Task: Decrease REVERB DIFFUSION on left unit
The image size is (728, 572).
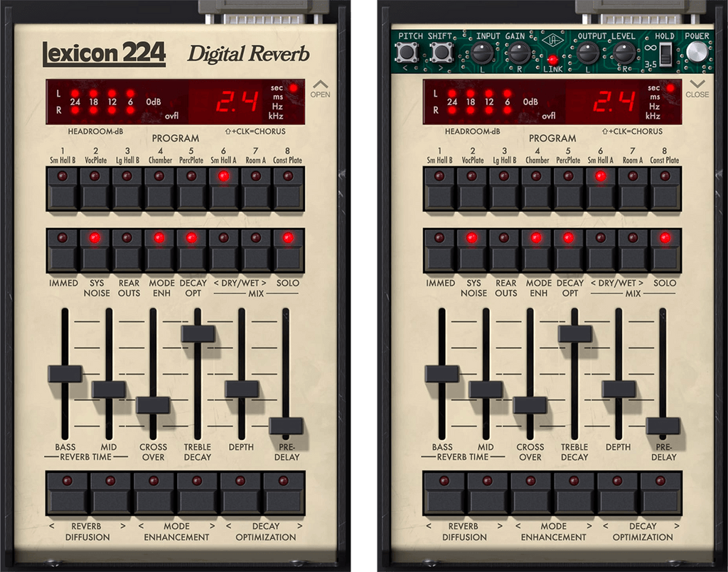Action: 68,493
